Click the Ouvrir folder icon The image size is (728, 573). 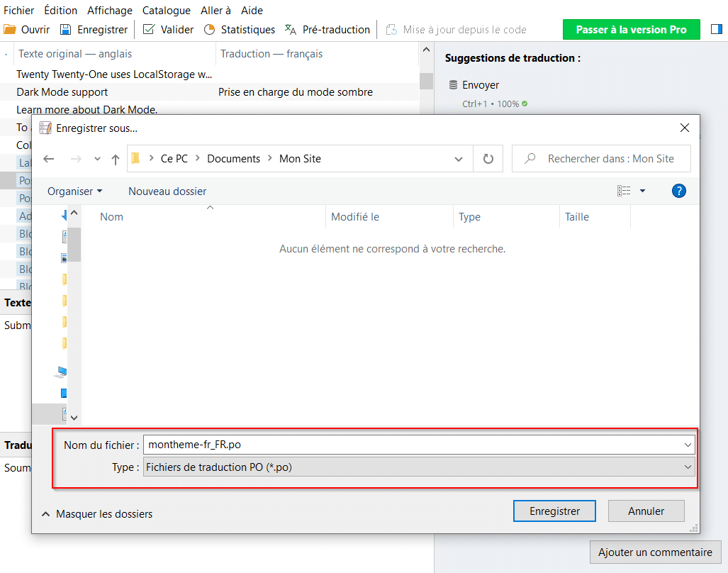[x=10, y=30]
